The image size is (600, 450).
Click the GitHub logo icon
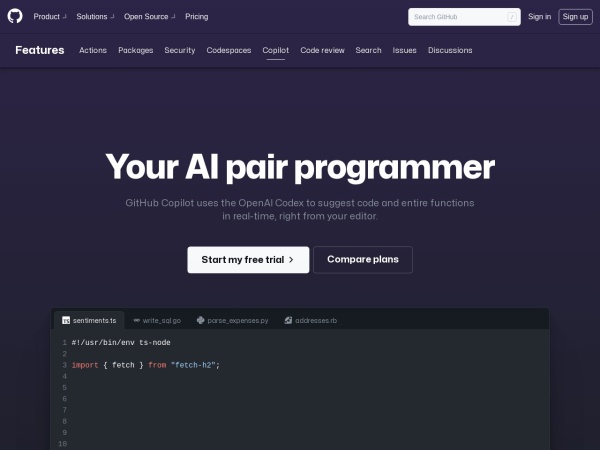point(16,16)
